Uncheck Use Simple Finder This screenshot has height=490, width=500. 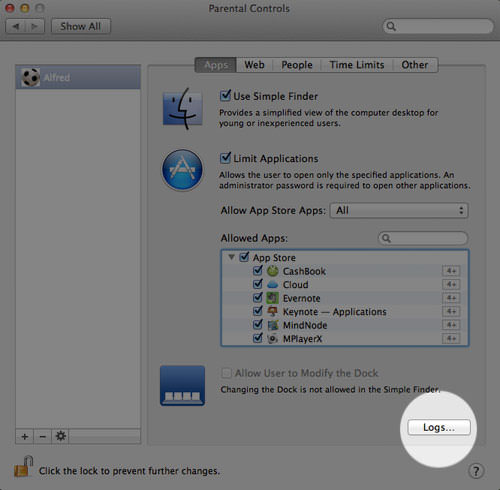pyautogui.click(x=225, y=96)
